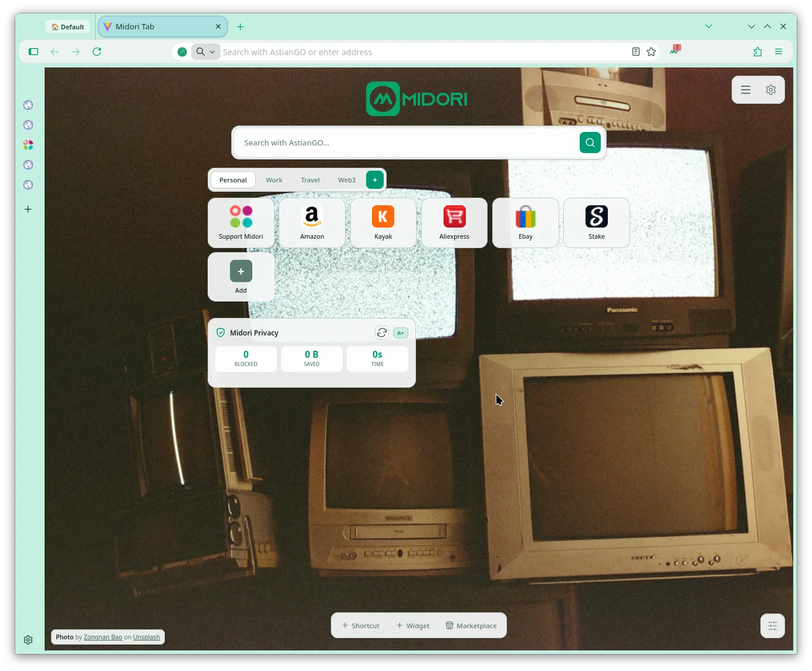812x671 pixels.
Task: Click the red-badged toolbar extension icon
Action: tap(675, 50)
